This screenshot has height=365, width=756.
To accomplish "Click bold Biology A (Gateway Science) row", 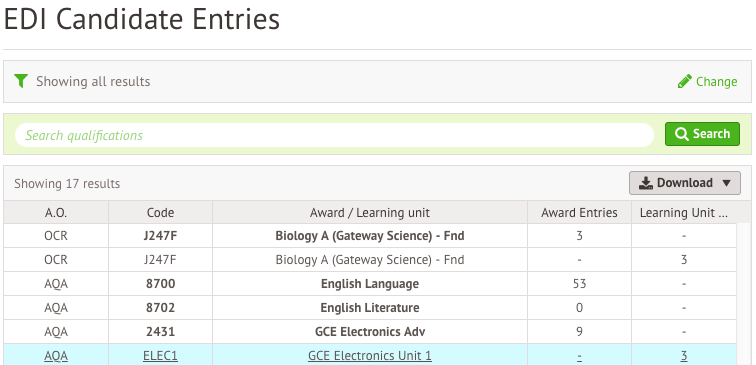I will pyautogui.click(x=370, y=236).
